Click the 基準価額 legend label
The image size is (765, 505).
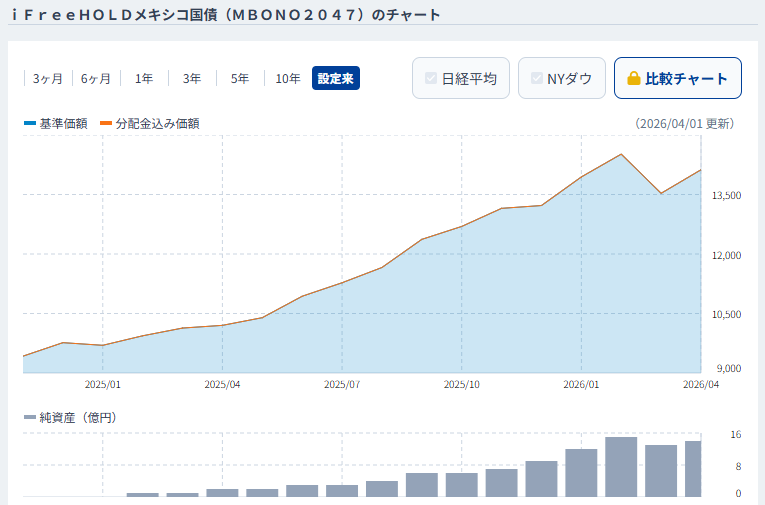(63, 123)
